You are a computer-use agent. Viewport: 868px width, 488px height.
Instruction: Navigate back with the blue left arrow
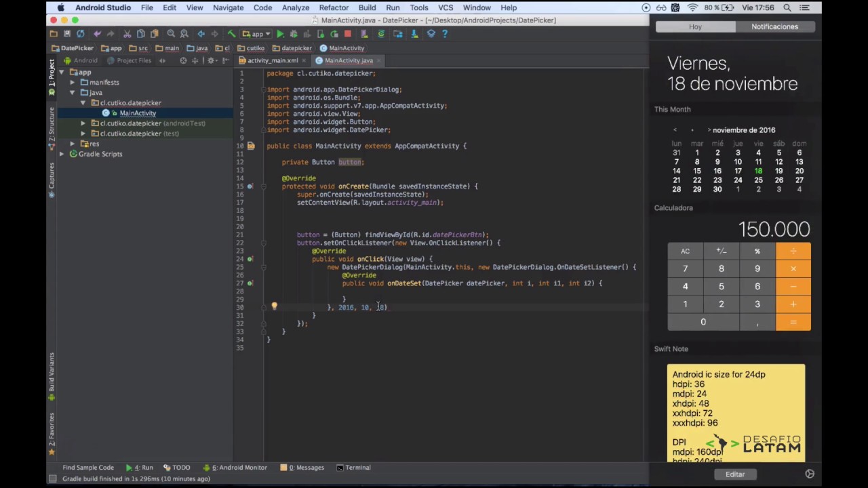coord(201,34)
